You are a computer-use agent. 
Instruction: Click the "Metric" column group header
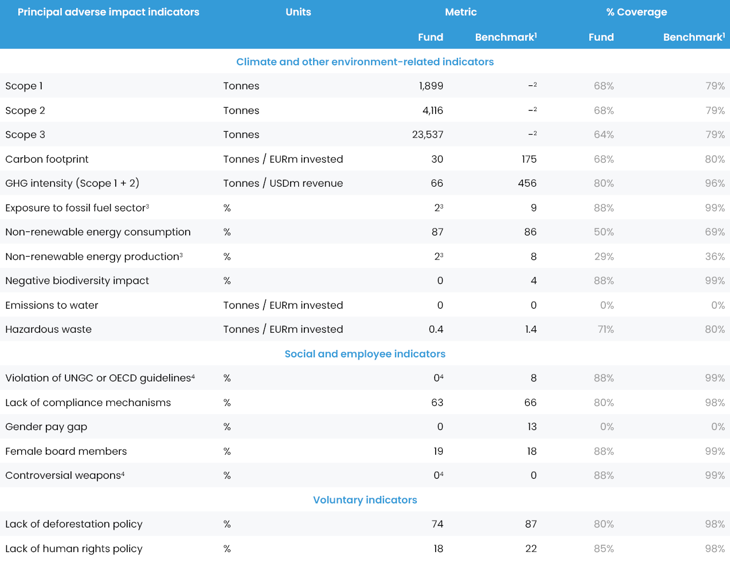point(461,12)
